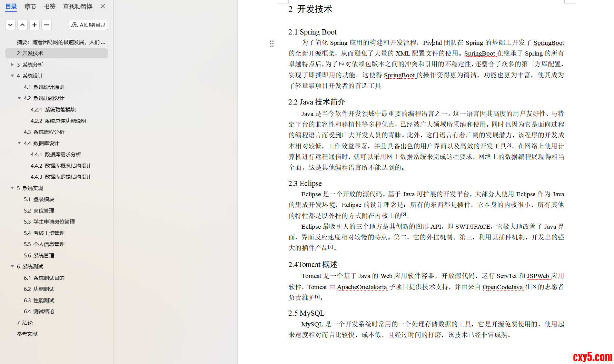The width and height of the screenshot is (614, 364).
Task: Click the paragraph drag handle dots icon
Action: point(272,43)
